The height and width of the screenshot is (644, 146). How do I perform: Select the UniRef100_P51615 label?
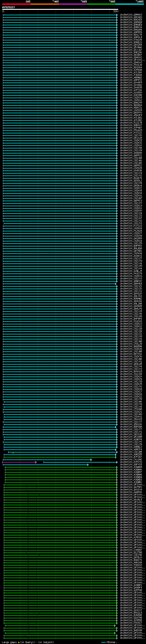coord(131,130)
